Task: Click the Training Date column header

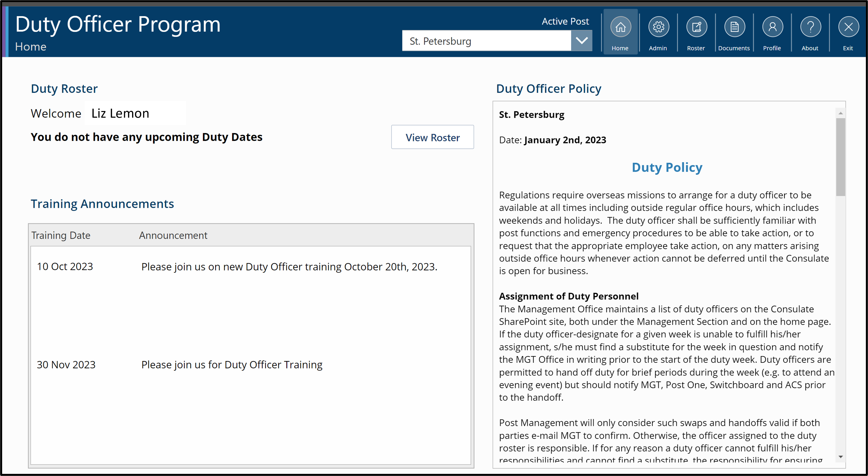Action: [61, 235]
